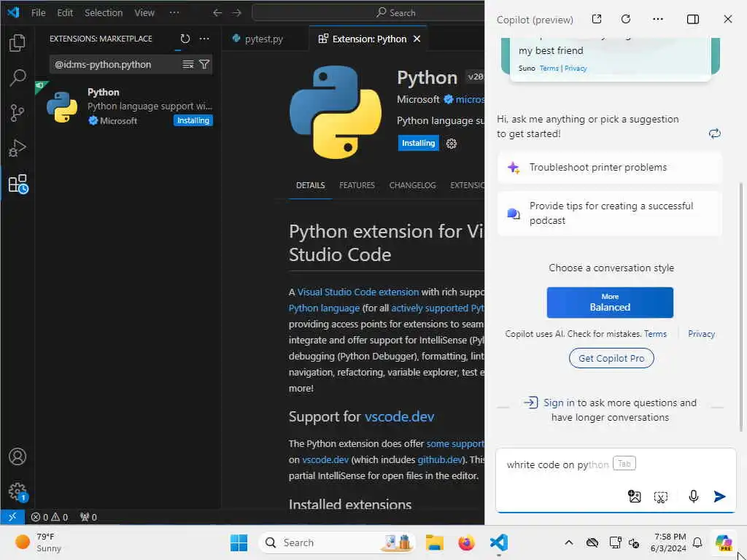Open Copilot in a new window
Viewport: 747px width, 560px height.
(x=597, y=19)
